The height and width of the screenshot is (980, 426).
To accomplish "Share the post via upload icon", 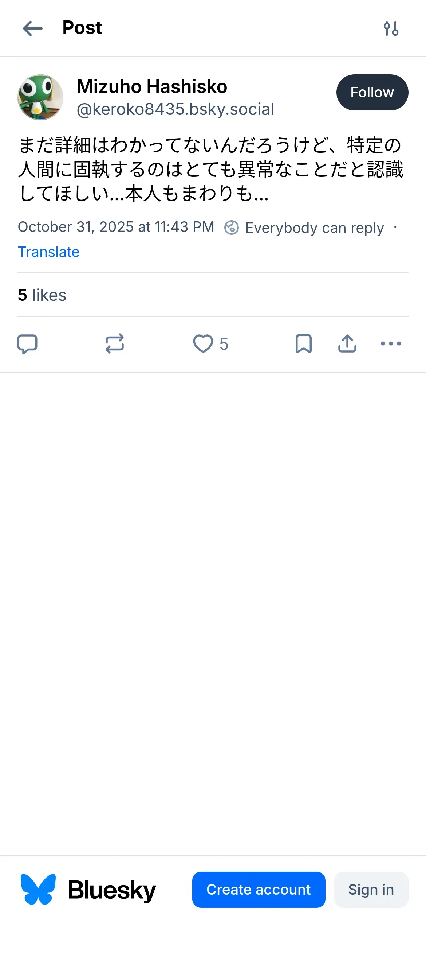I will click(347, 344).
